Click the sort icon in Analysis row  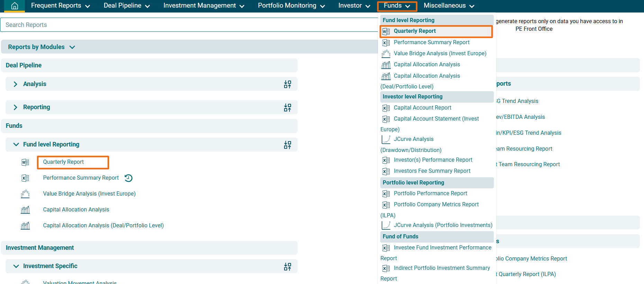point(287,84)
